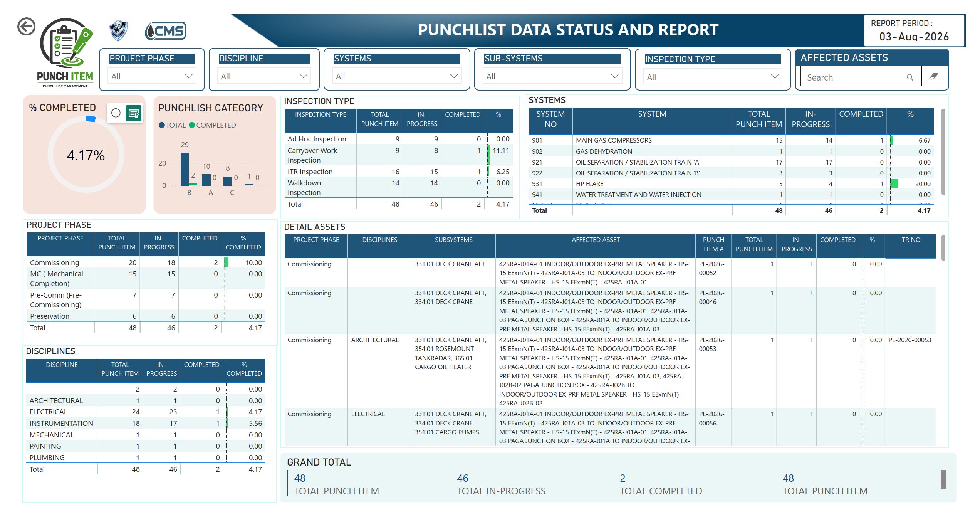This screenshot has width=980, height=523.
Task: Select ELECTRICAL in Disciplines table
Action: [146, 412]
